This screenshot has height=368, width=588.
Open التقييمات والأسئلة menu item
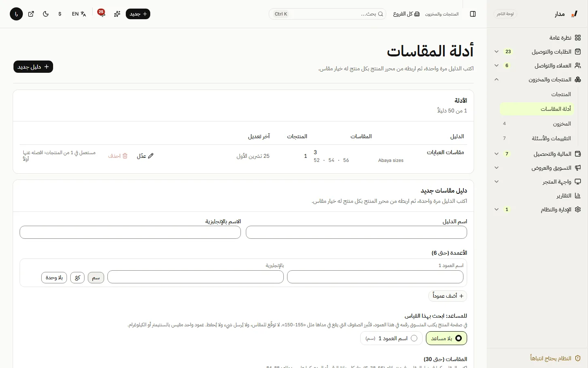[537, 138]
